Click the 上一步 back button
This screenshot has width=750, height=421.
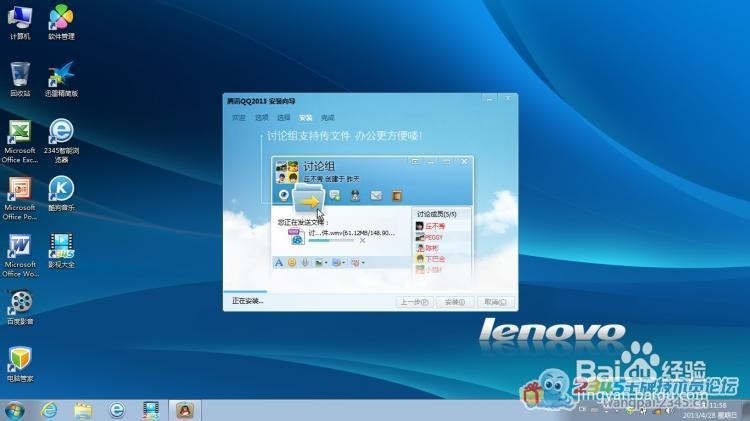(414, 302)
